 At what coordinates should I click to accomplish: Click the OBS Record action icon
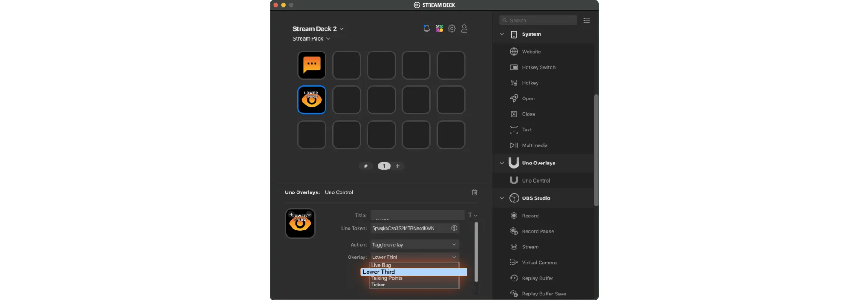[x=514, y=216]
